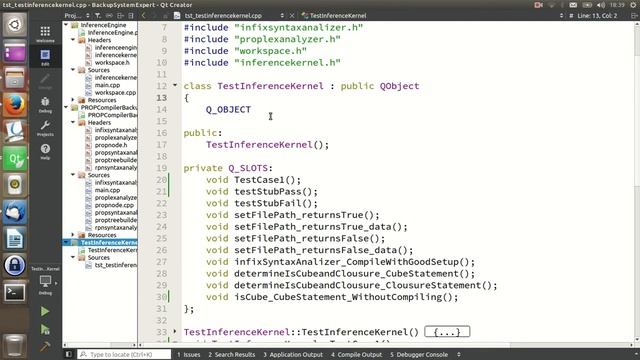Click the project tree horizontal scrollbar
Screen dimensions: 640x360
(100, 345)
